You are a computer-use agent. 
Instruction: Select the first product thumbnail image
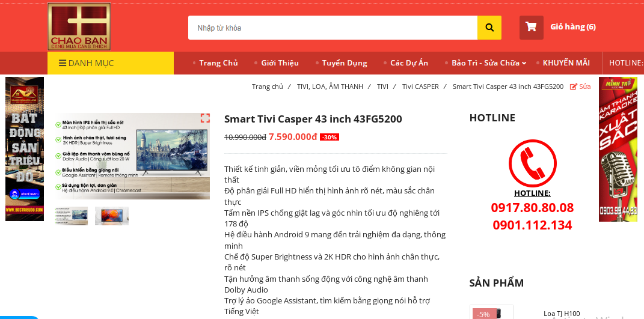click(x=72, y=216)
